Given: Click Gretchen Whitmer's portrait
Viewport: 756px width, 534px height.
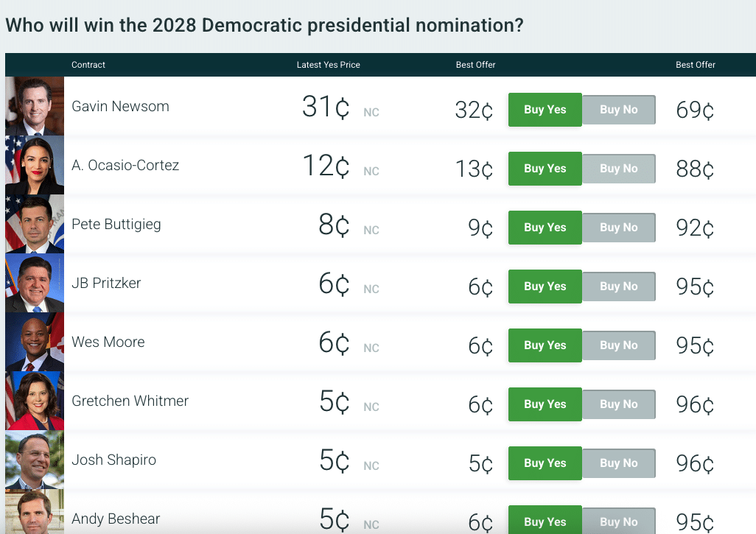Looking at the screenshot, I should click(35, 401).
